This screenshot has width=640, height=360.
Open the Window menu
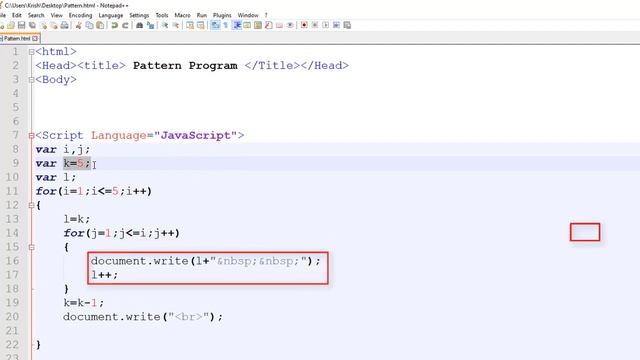click(x=248, y=15)
